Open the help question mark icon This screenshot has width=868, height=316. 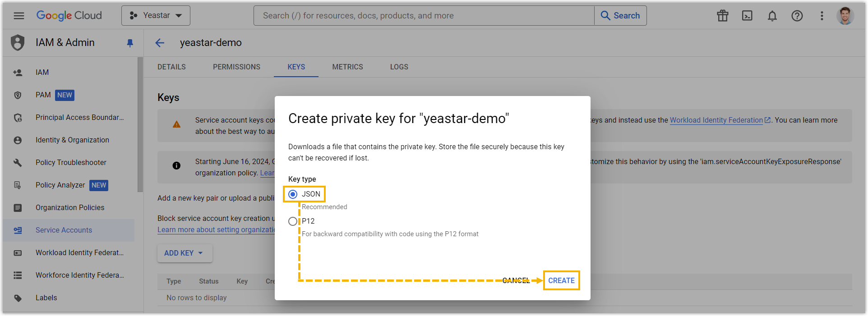[x=797, y=16]
